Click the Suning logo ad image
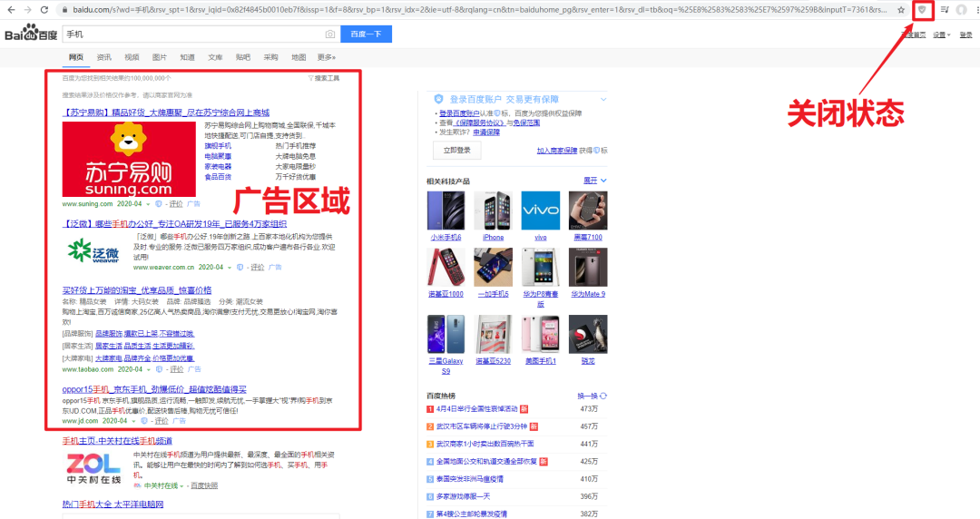The height and width of the screenshot is (519, 980). (129, 160)
